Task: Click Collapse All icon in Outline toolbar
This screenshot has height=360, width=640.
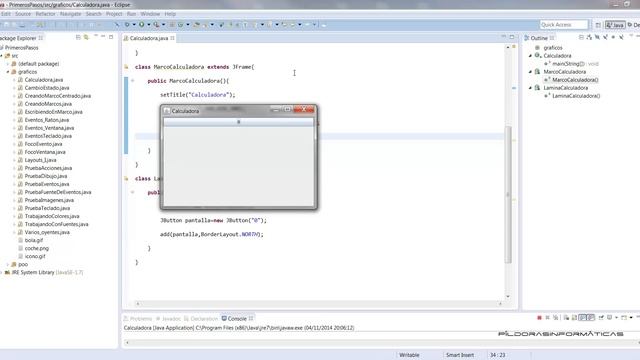Action: (x=581, y=37)
